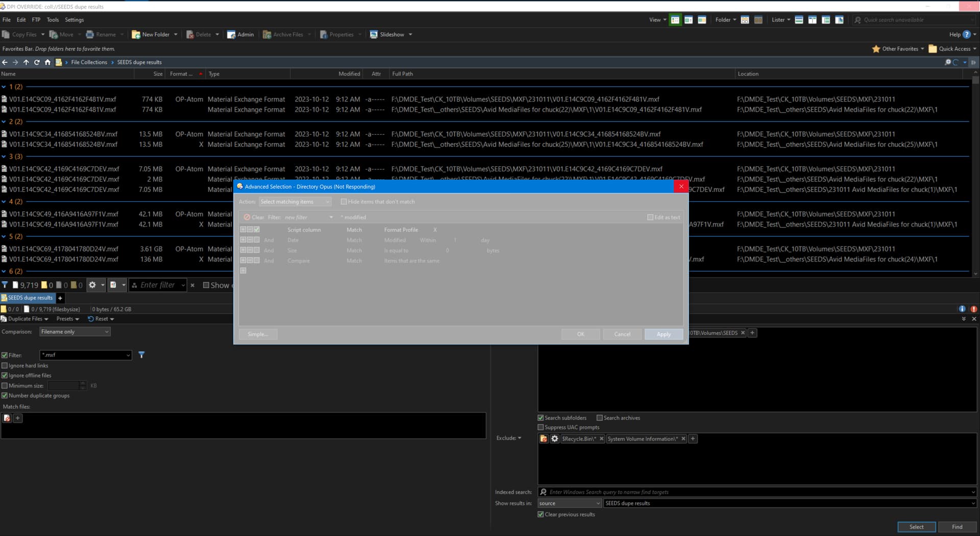Image resolution: width=980 pixels, height=536 pixels.
Task: Uncheck Number duplicate groups
Action: tap(5, 396)
